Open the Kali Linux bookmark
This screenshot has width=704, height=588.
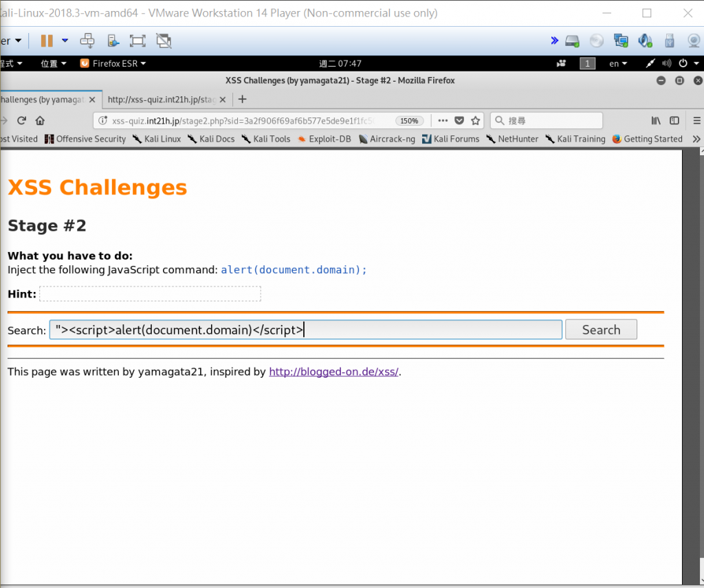157,139
